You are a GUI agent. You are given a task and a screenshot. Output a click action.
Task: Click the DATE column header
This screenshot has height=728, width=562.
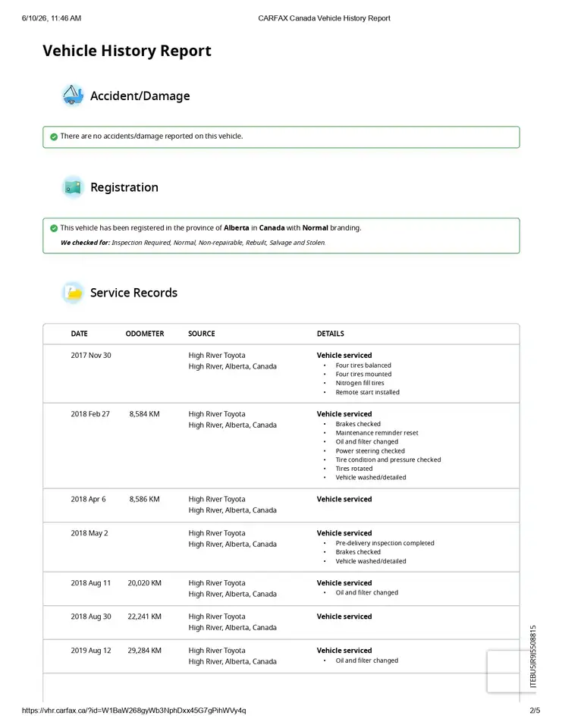79,334
